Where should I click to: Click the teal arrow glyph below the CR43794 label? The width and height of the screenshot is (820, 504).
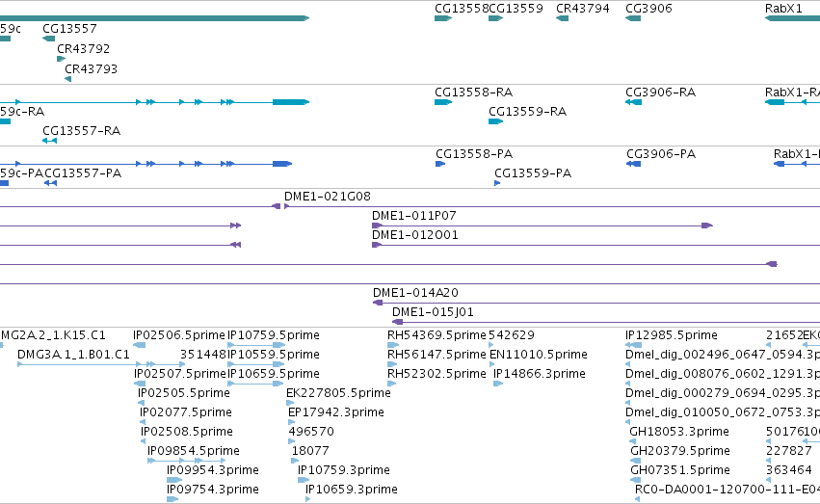coord(562,18)
